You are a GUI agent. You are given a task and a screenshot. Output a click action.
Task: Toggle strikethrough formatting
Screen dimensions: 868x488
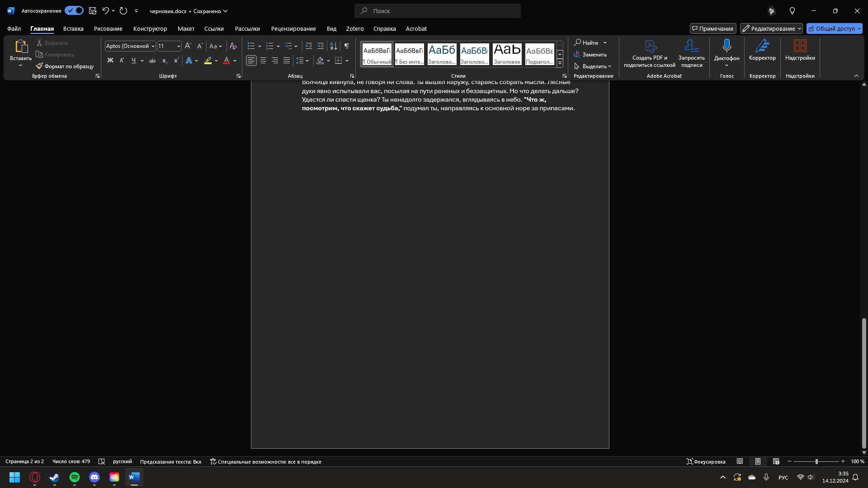[152, 61]
